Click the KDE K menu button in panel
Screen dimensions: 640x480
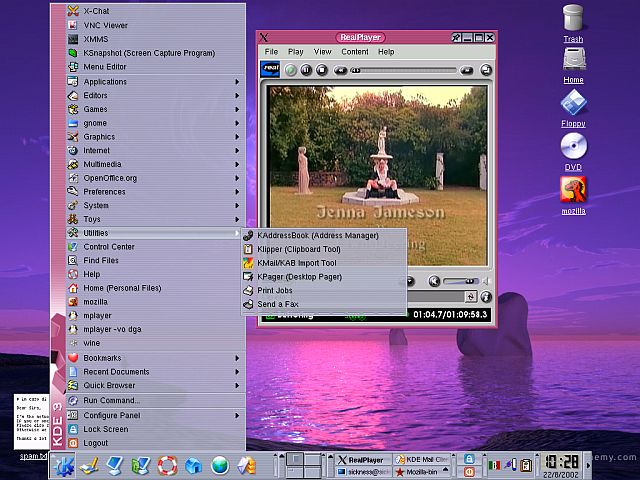(65, 465)
